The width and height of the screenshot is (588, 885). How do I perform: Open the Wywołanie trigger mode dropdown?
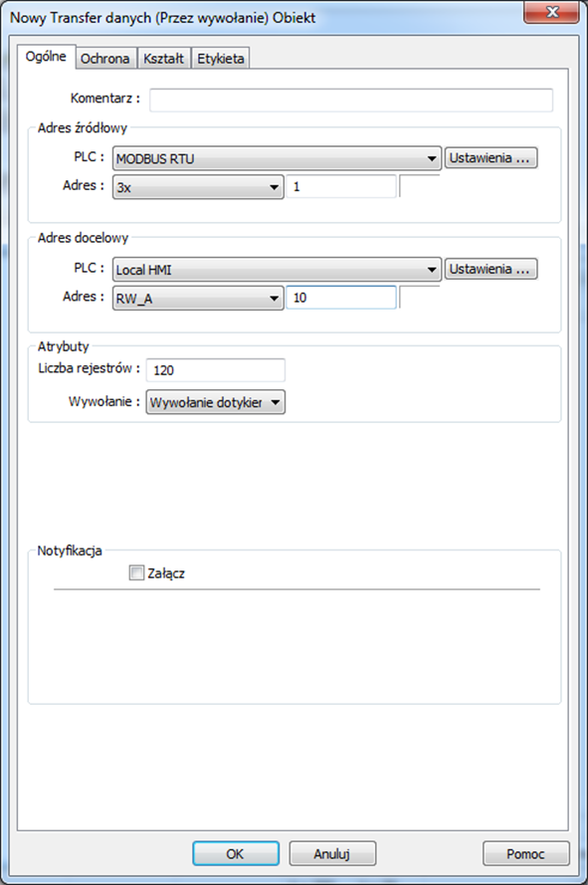216,402
